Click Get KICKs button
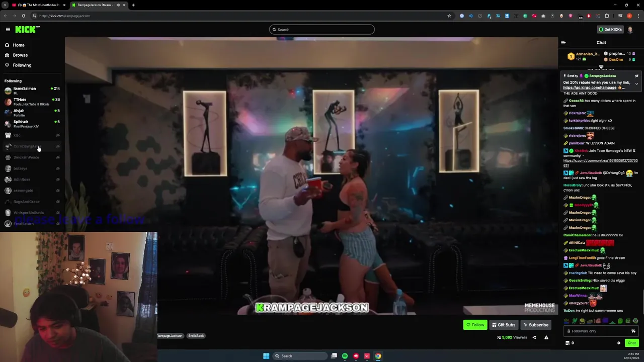The image size is (644, 362). coord(610,30)
